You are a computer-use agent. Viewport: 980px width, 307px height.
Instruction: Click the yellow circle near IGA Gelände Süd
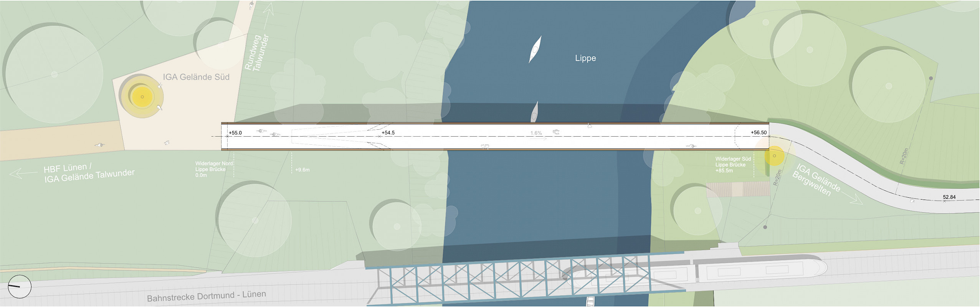pyautogui.click(x=142, y=97)
